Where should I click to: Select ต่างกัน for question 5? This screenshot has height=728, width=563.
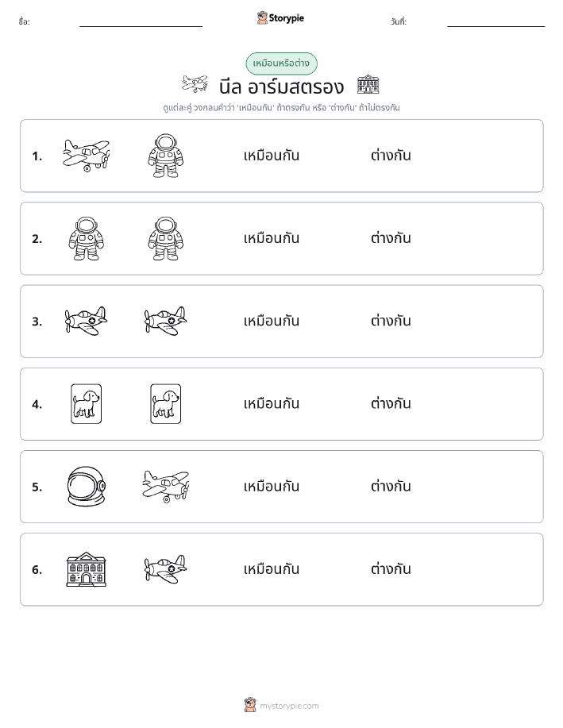[391, 487]
